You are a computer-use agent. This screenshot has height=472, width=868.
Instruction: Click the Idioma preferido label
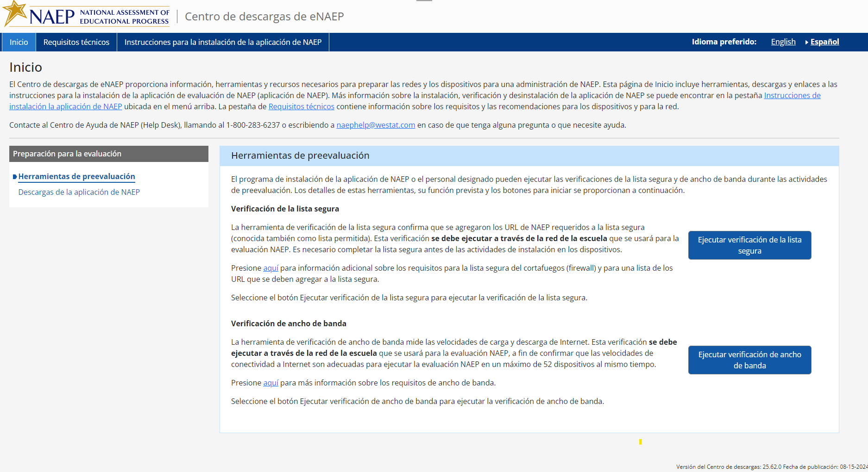tap(724, 42)
